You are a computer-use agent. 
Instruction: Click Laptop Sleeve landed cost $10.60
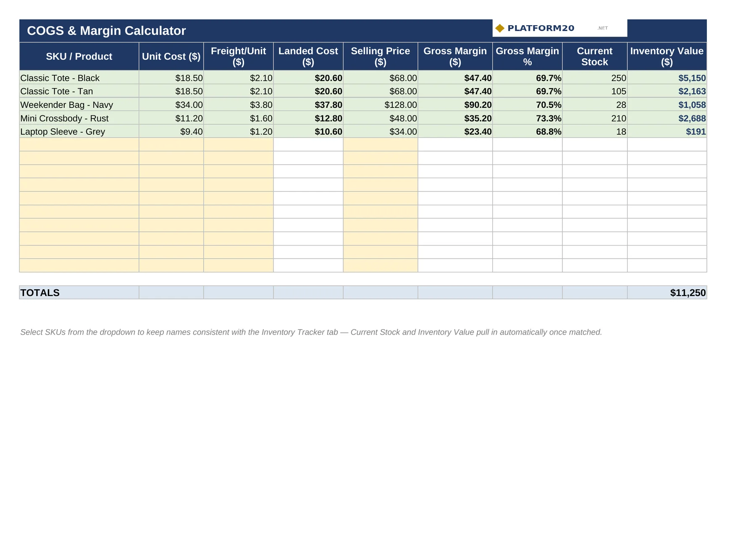308,131
